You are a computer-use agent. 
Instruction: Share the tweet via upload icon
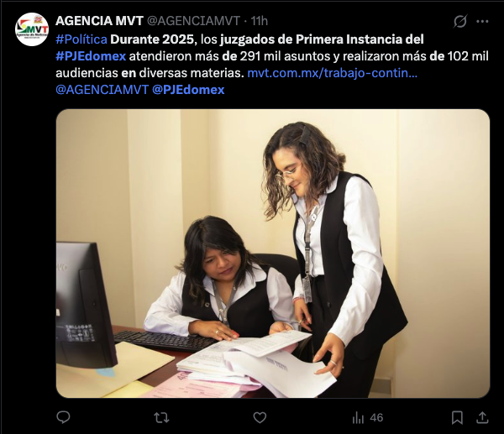coord(482,417)
